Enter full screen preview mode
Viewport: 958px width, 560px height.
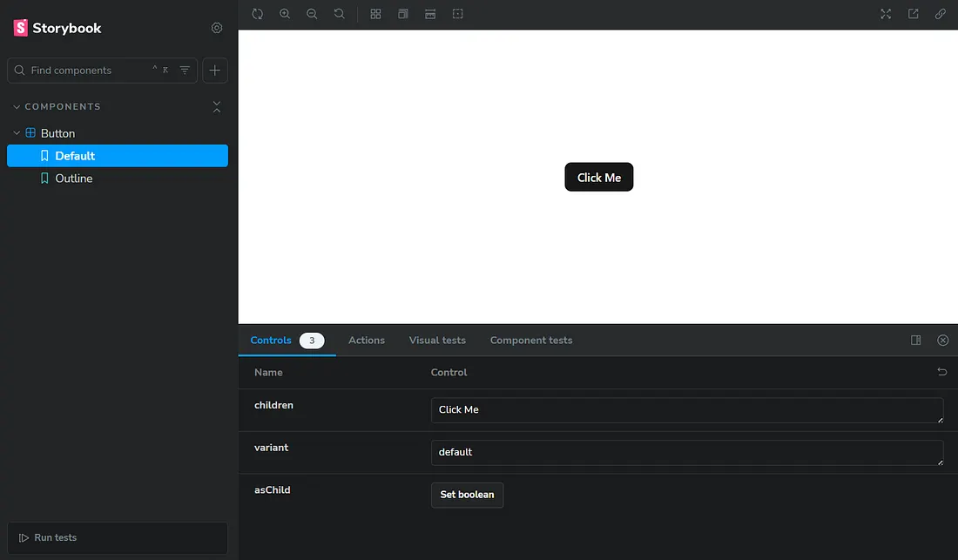coord(886,14)
